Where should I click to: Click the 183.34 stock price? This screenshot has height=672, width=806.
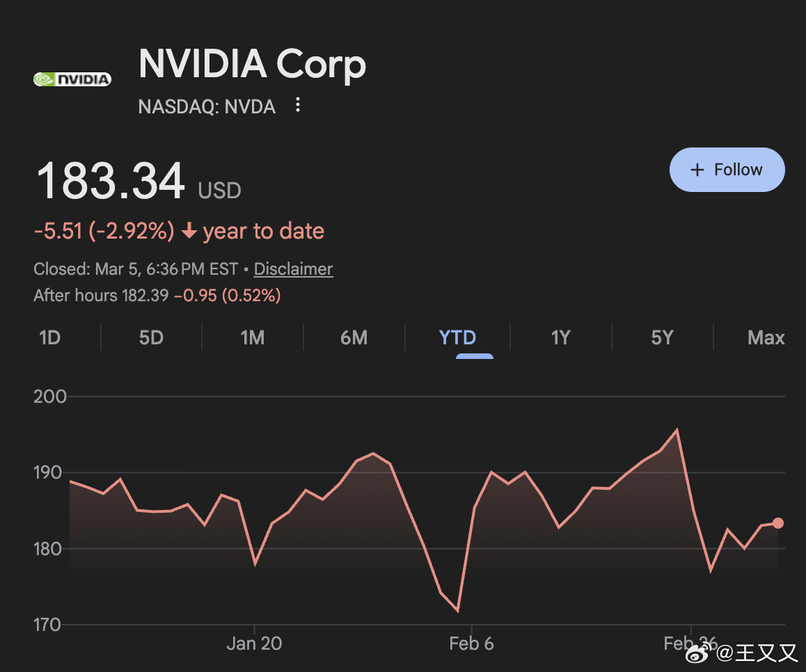pos(111,182)
